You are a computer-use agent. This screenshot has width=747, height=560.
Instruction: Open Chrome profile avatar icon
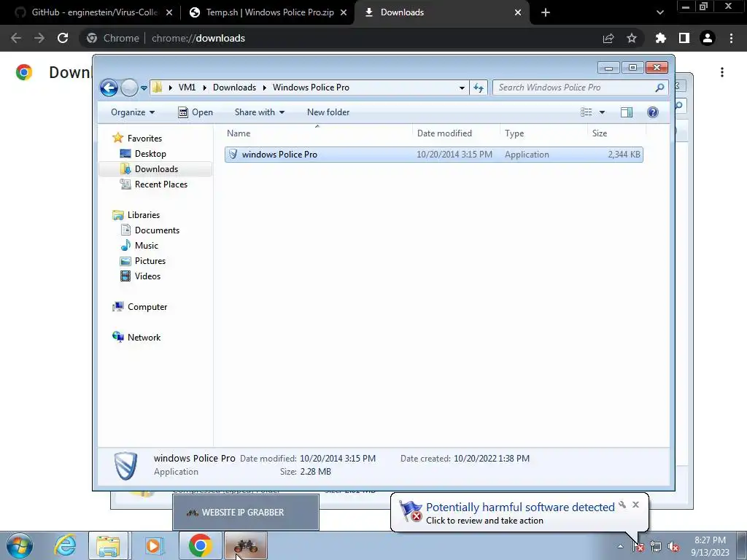coord(708,38)
